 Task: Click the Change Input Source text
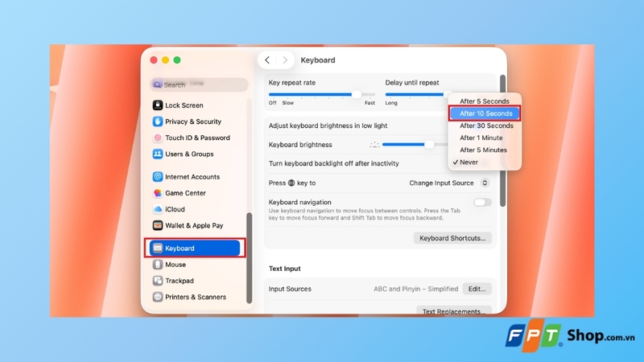click(x=441, y=183)
